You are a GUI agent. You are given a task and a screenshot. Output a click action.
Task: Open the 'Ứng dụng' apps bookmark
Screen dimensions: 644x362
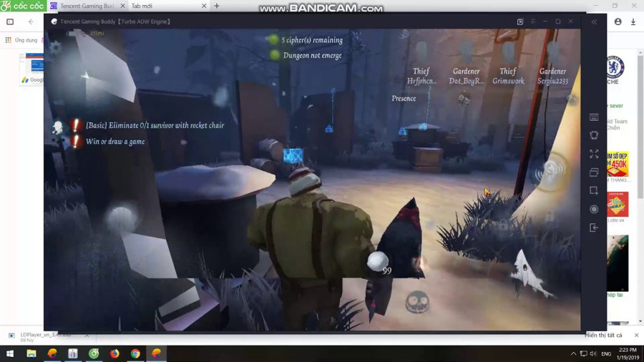coord(21,40)
